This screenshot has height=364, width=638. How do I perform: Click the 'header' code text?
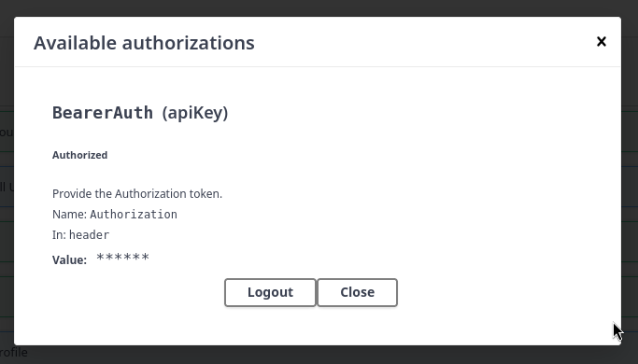(x=89, y=234)
